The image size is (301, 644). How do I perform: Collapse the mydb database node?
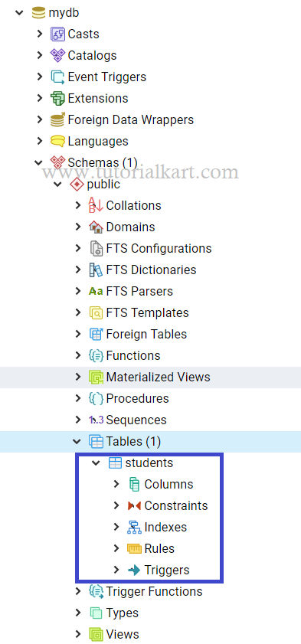(19, 13)
